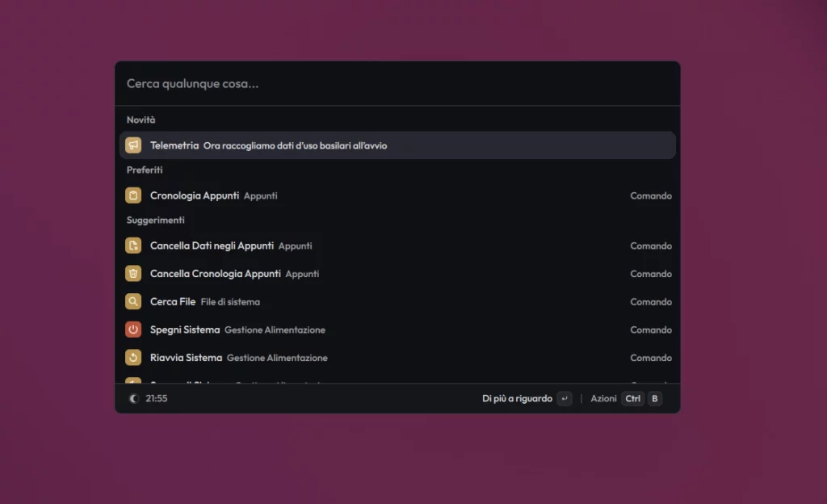The width and height of the screenshot is (827, 504).
Task: Select Riavvia Sistema command
Action: pyautogui.click(x=397, y=357)
